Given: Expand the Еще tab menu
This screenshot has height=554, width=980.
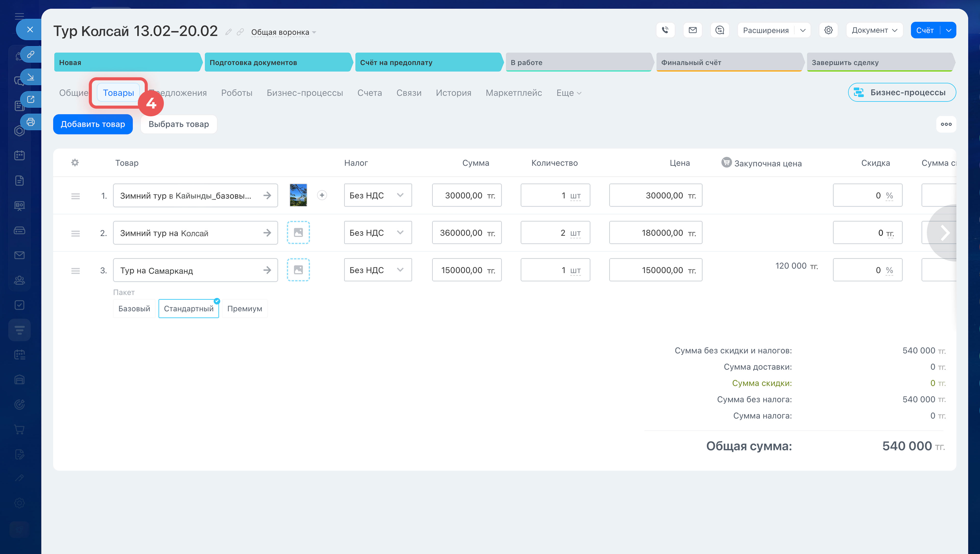Looking at the screenshot, I should coord(569,93).
